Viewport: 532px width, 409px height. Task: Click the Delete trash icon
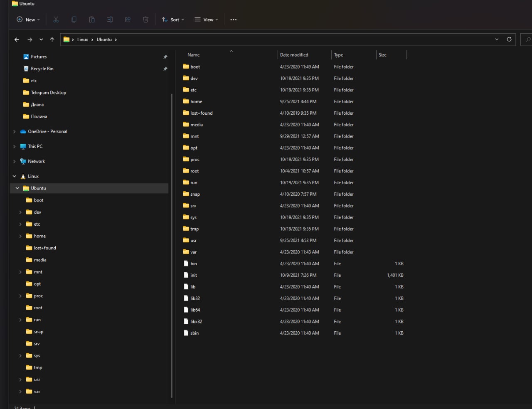145,20
